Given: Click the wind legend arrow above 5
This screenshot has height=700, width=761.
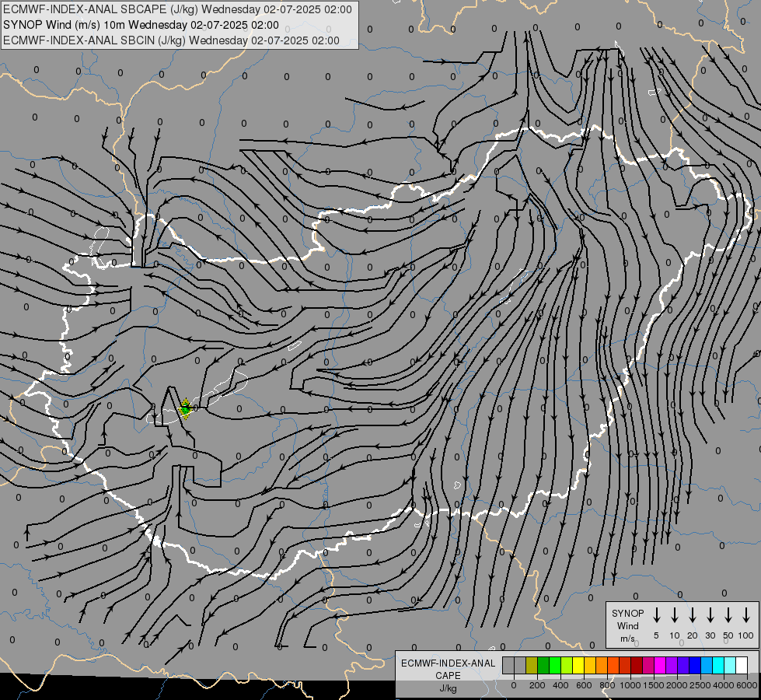Looking at the screenshot, I should coord(656,615).
